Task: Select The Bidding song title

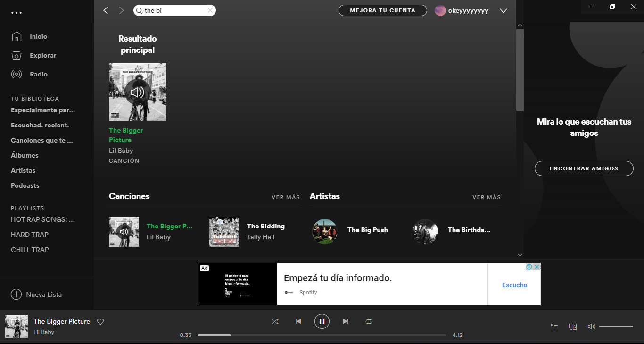Action: tap(266, 226)
